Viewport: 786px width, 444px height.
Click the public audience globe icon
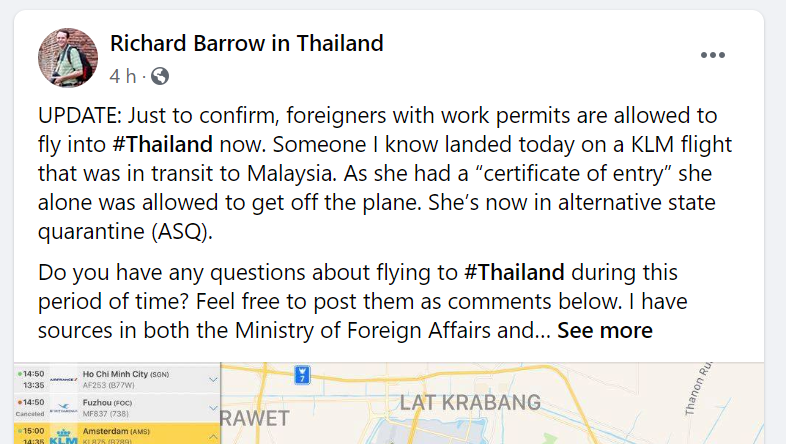[x=160, y=76]
